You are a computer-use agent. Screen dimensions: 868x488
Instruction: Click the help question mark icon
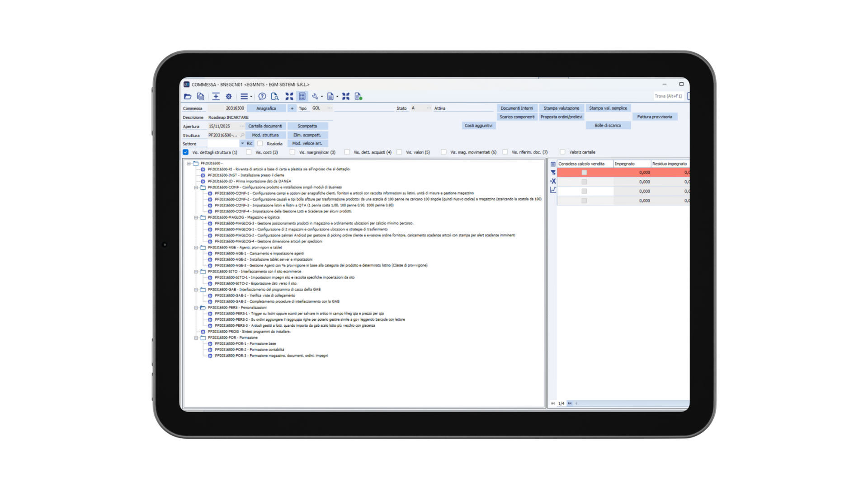tap(262, 96)
